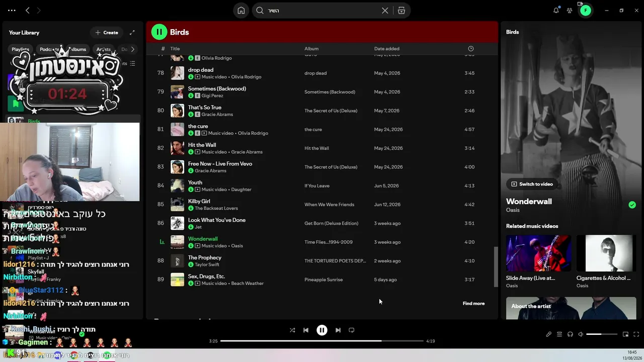
Task: Expand Your Library to full view
Action: (x=132, y=33)
